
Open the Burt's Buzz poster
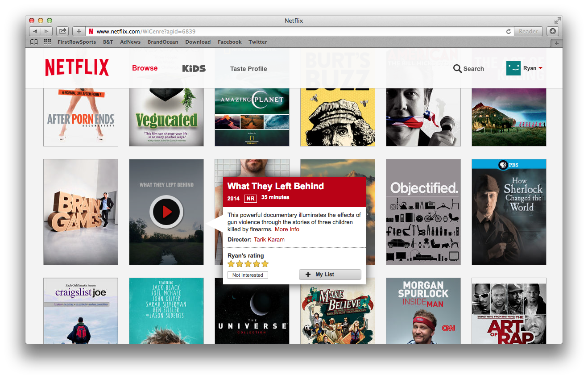tap(338, 117)
